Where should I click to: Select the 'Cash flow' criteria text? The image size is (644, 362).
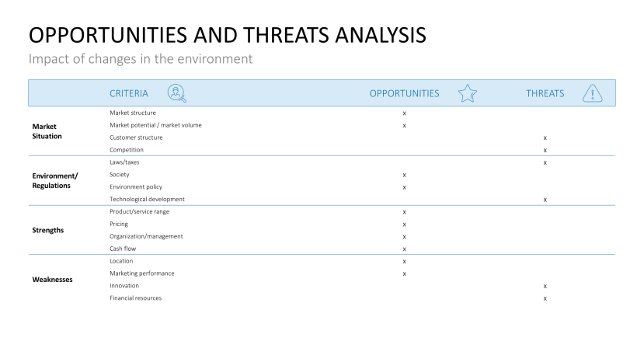coord(123,249)
